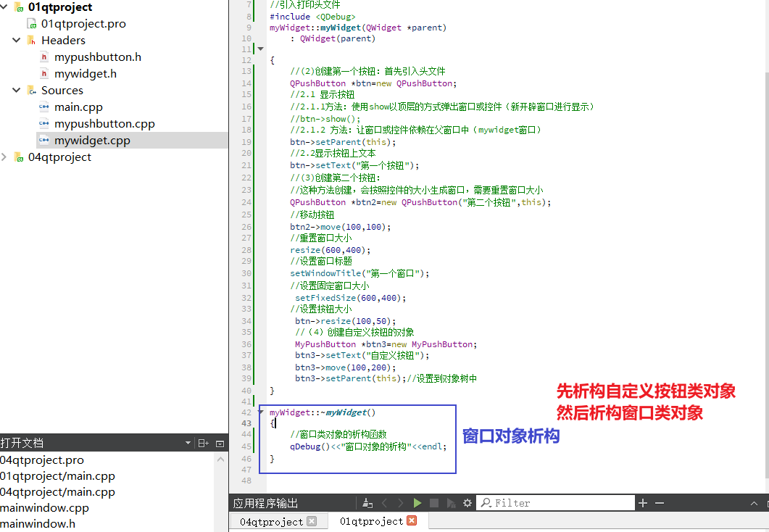Screen dimensions: 769x532
Task: Click the plus icon to enlarge output text
Action: (x=641, y=502)
